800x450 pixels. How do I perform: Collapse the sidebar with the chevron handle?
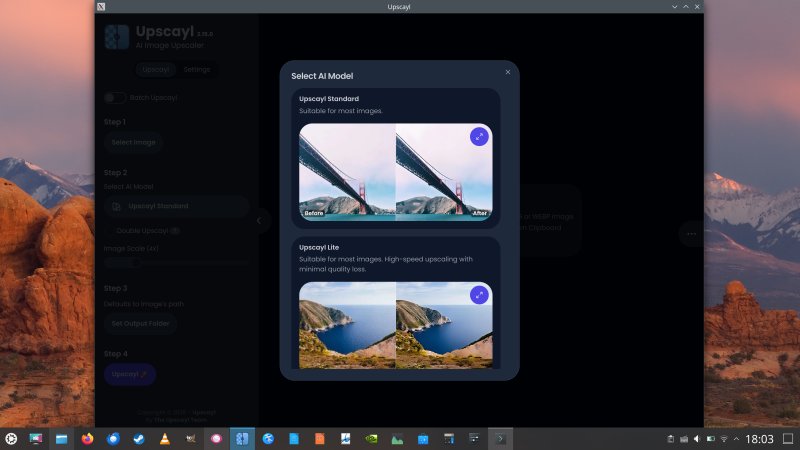pos(259,220)
